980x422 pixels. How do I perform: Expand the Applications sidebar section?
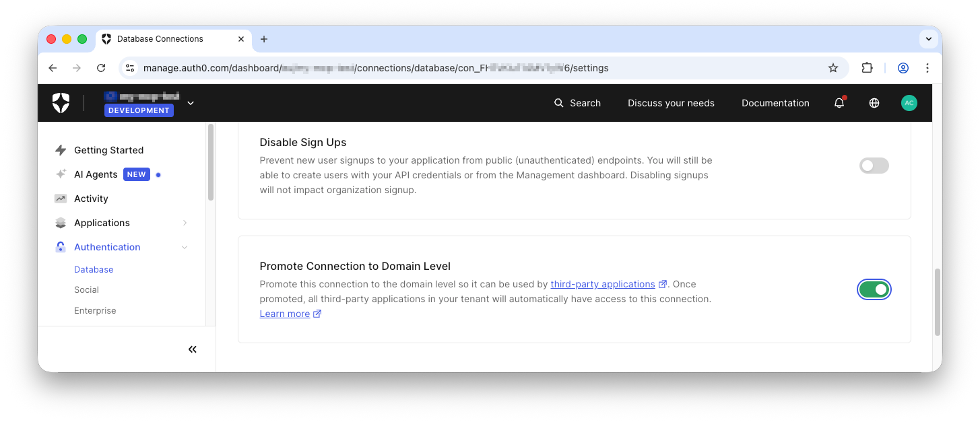coord(185,222)
